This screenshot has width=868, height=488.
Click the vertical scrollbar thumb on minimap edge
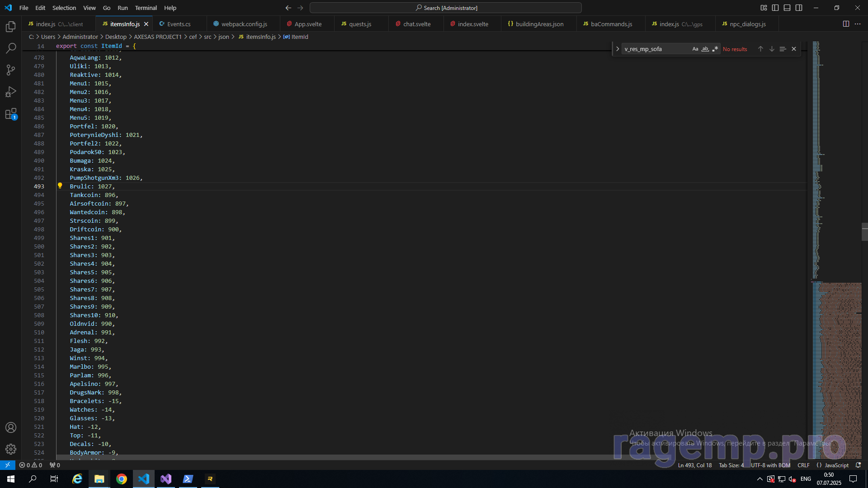(864, 232)
